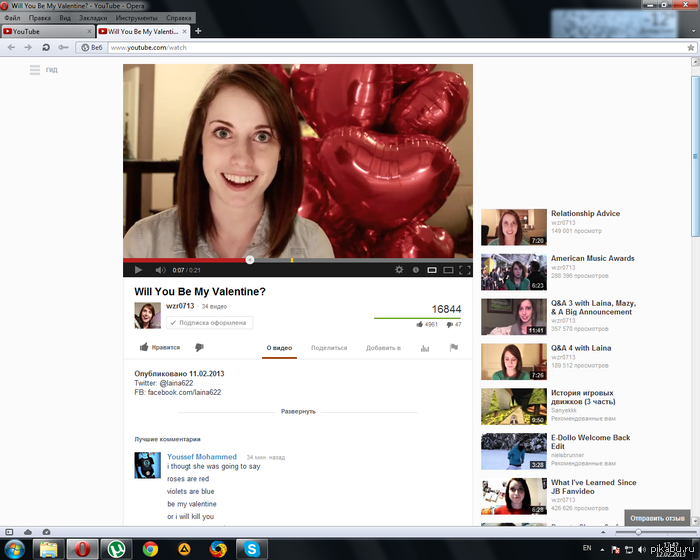Like the video with 'Нравится' button
The width and height of the screenshot is (700, 560).
pos(160,348)
